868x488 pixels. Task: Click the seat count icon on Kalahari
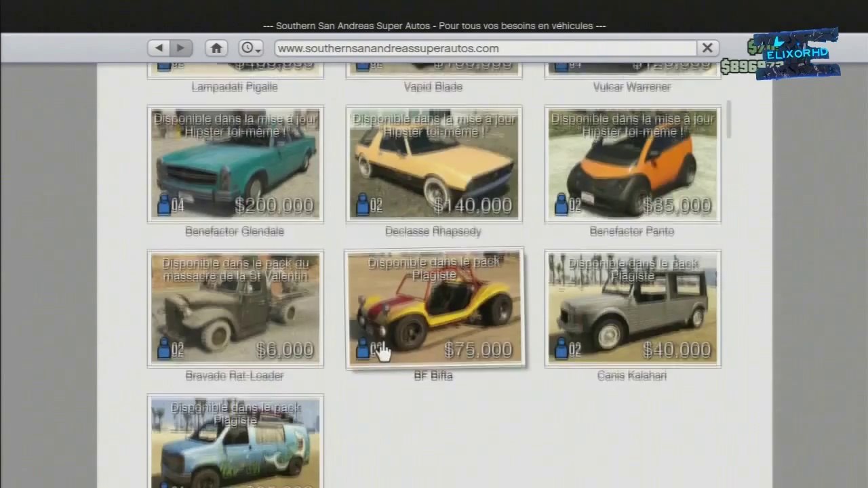coord(561,349)
